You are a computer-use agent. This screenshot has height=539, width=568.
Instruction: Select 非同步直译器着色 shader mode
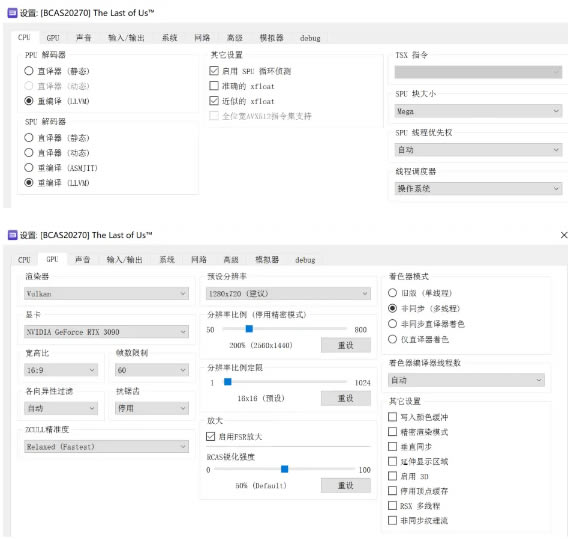(392, 323)
